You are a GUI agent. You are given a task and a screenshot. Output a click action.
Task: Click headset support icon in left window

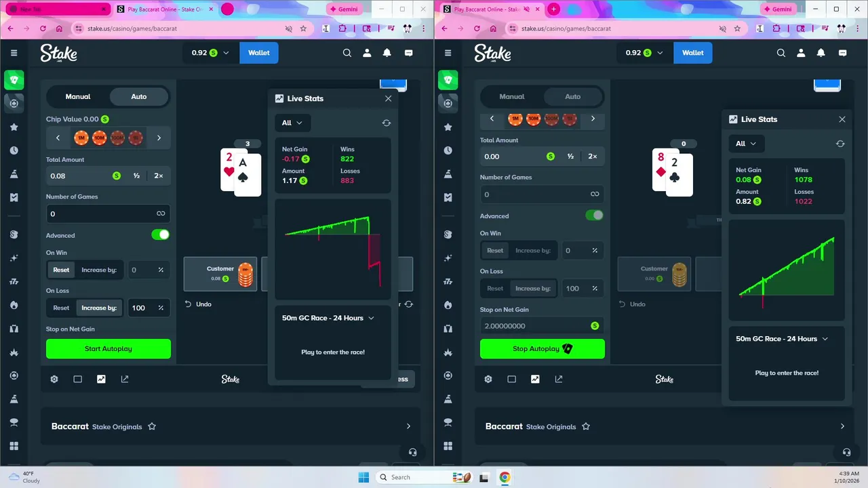tap(412, 452)
